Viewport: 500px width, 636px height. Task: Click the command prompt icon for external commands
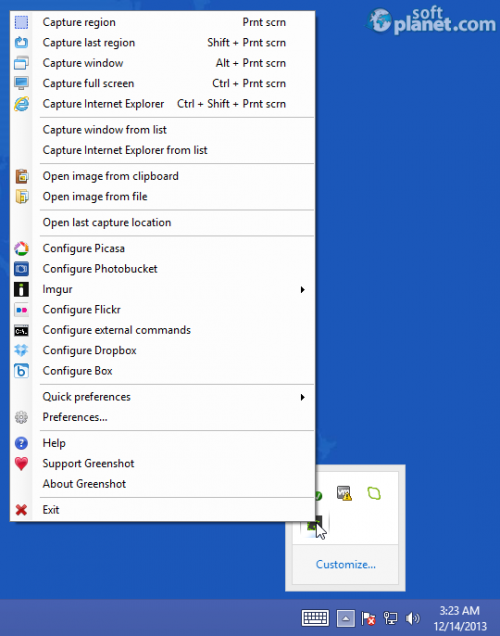point(21,331)
